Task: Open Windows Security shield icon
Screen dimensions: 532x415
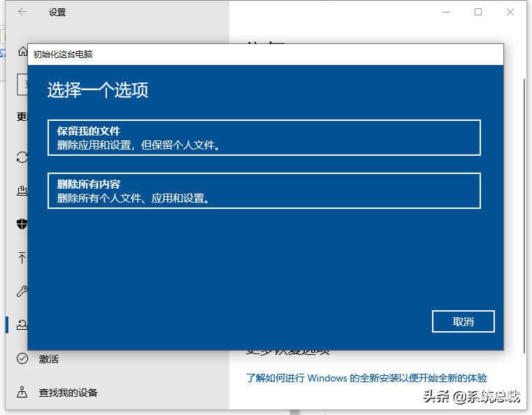Action: point(22,224)
